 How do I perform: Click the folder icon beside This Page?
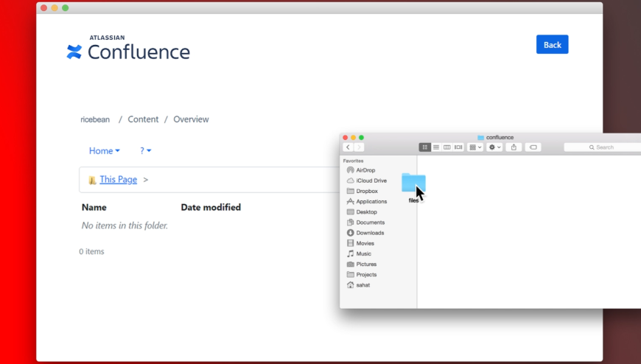pyautogui.click(x=92, y=180)
